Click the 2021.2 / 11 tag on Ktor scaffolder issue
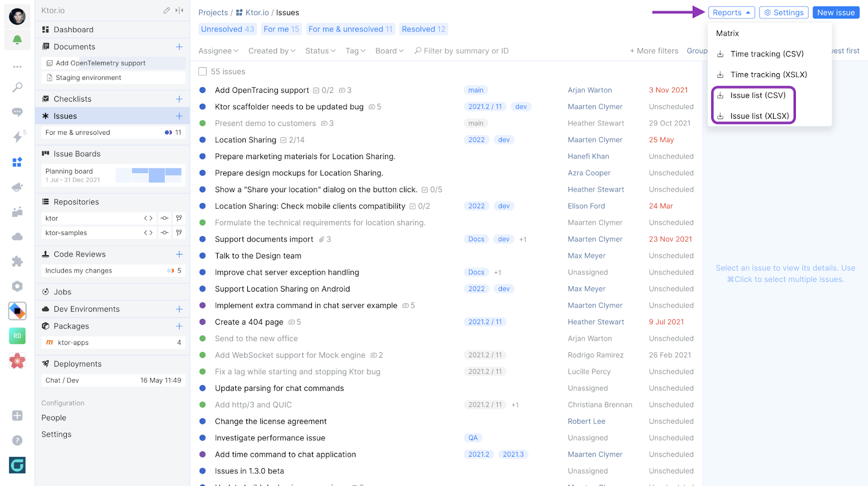 click(485, 107)
